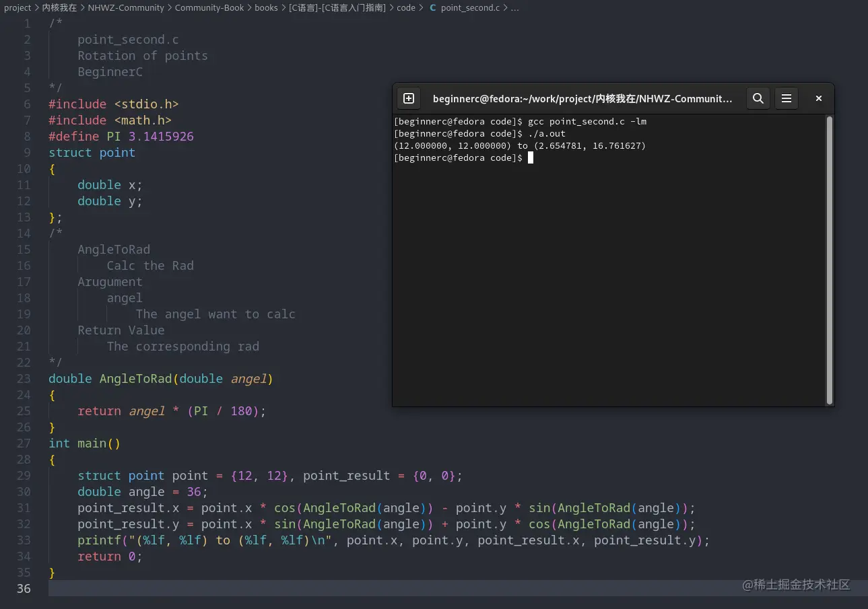This screenshot has height=609, width=868.
Task: Select the 'point_second.c' breadcrumb
Action: [x=470, y=7]
